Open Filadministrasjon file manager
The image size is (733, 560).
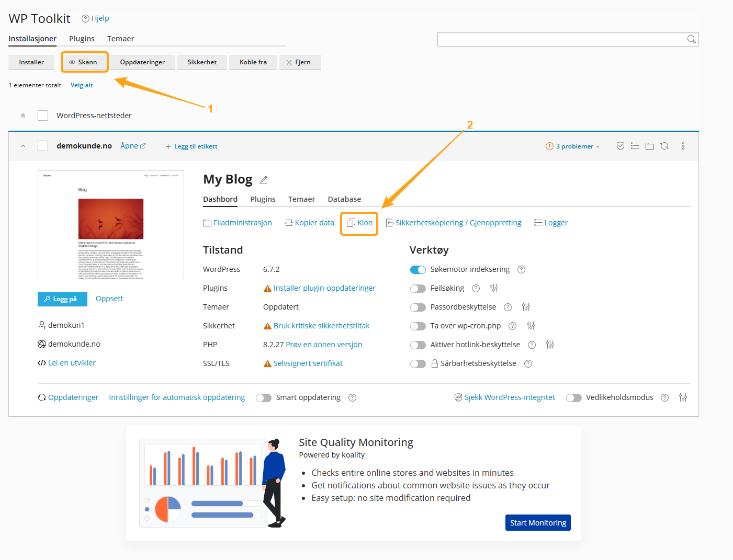[238, 223]
